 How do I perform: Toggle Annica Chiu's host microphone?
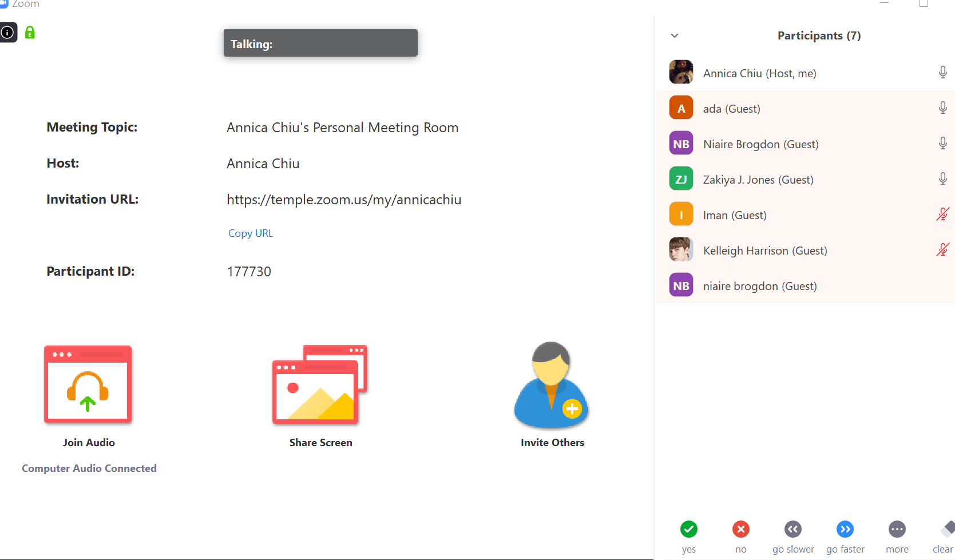[942, 73]
